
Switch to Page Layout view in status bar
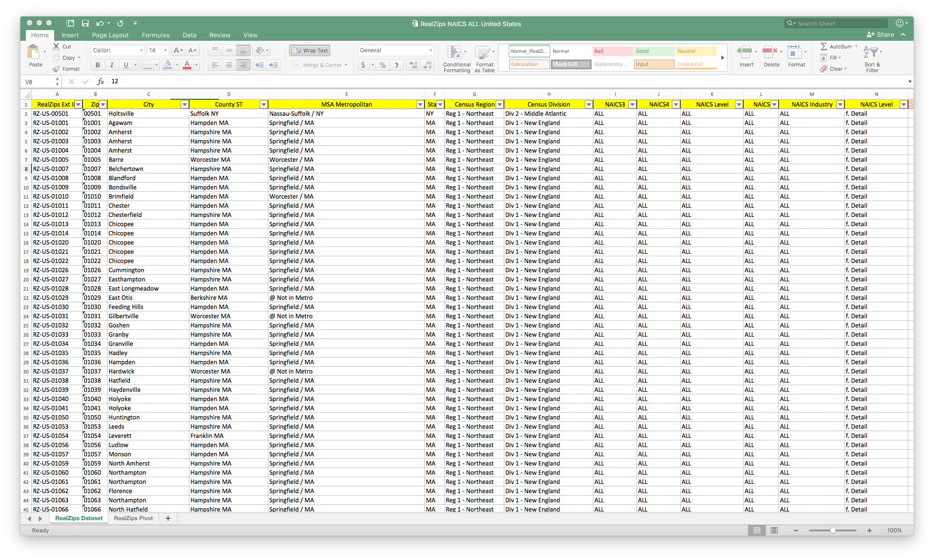[774, 530]
